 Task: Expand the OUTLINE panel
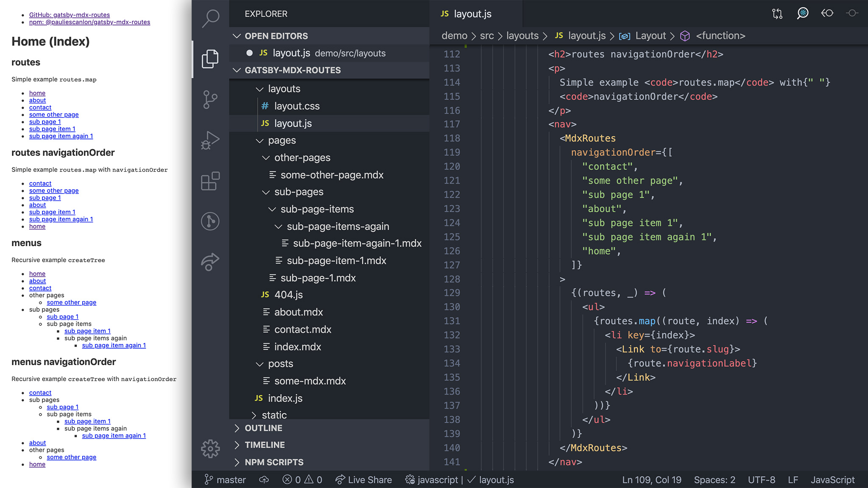click(x=329, y=428)
